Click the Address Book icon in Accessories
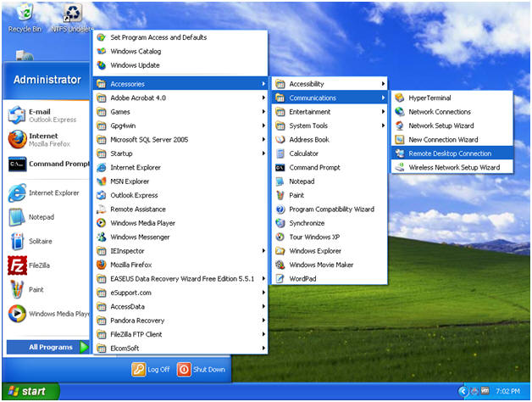 point(280,140)
